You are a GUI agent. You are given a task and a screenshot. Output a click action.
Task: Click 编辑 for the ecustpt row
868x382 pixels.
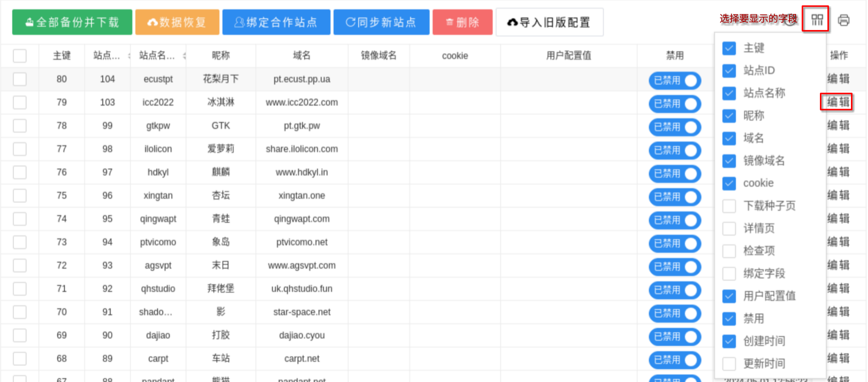838,79
